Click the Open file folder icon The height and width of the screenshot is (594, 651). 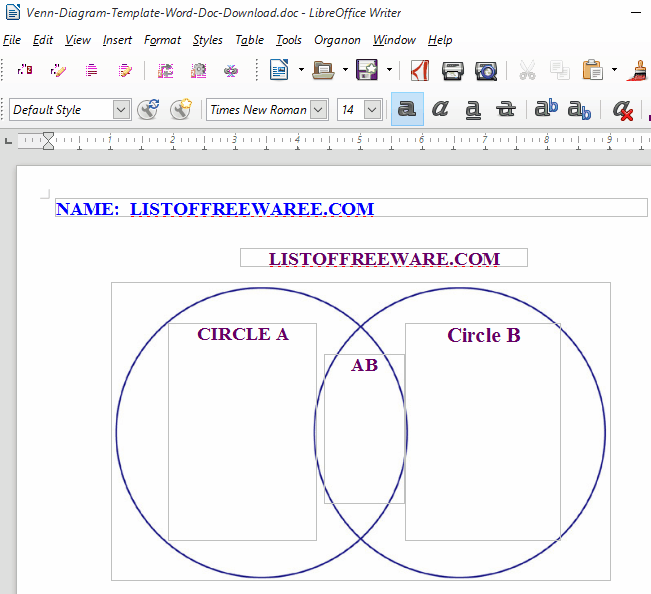(x=323, y=70)
